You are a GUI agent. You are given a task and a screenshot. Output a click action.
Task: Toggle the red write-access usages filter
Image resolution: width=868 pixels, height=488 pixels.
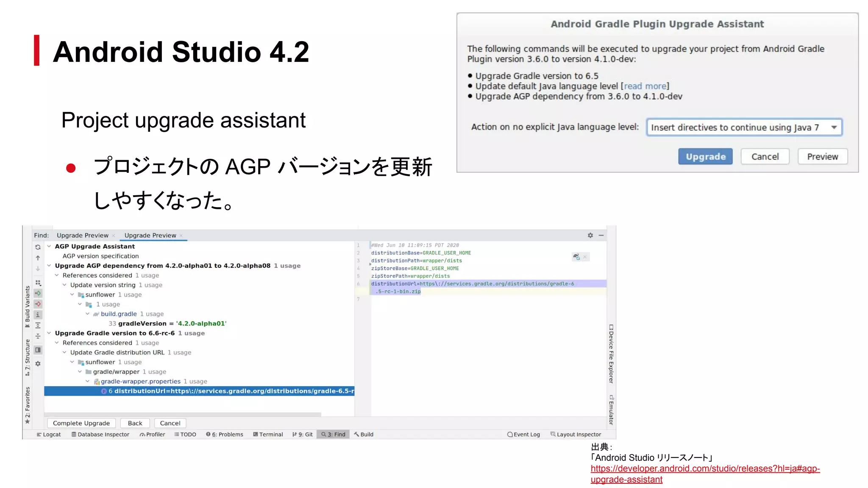pos(38,304)
